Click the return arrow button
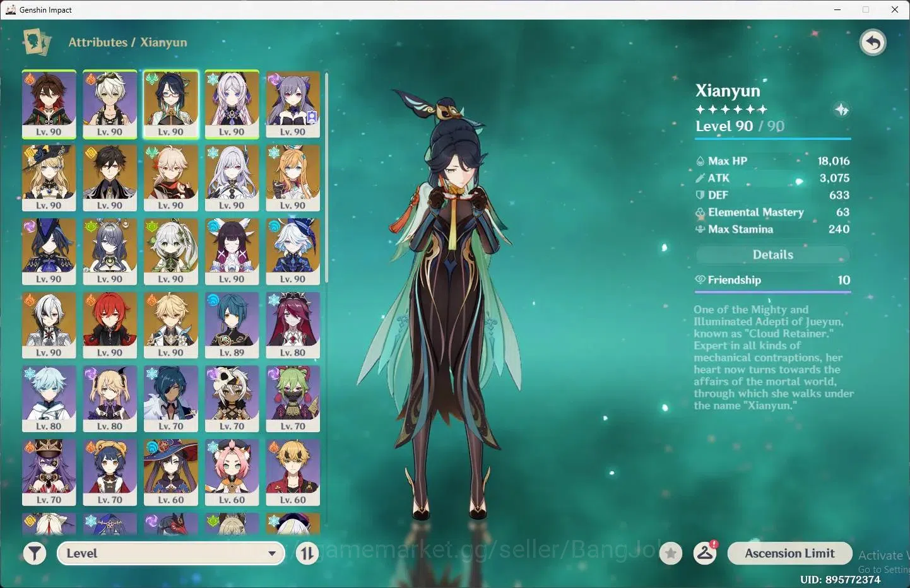 [873, 43]
